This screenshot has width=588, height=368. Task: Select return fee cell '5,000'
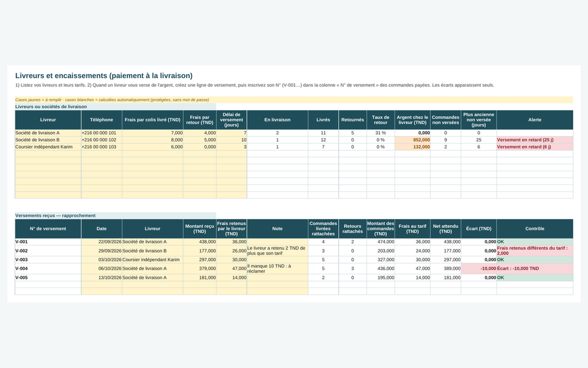[x=200, y=140]
